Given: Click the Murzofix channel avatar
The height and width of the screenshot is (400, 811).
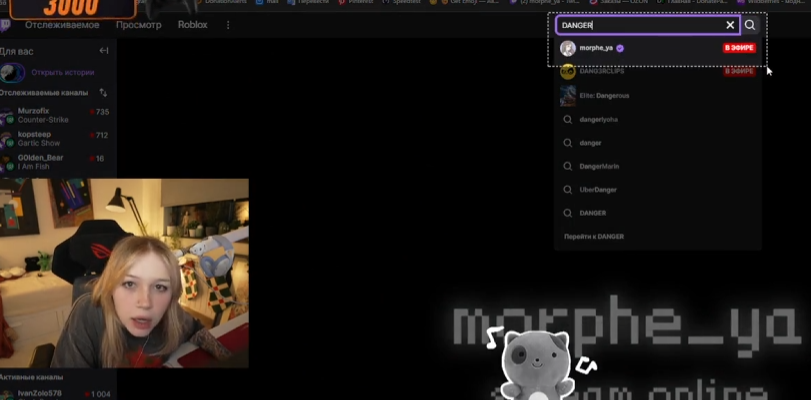Looking at the screenshot, I should point(6,116).
